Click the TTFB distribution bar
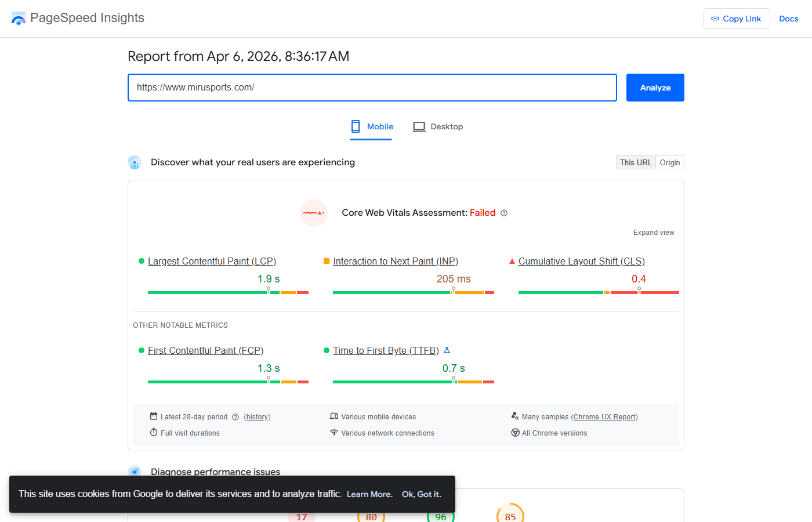The width and height of the screenshot is (812, 522). 414,382
